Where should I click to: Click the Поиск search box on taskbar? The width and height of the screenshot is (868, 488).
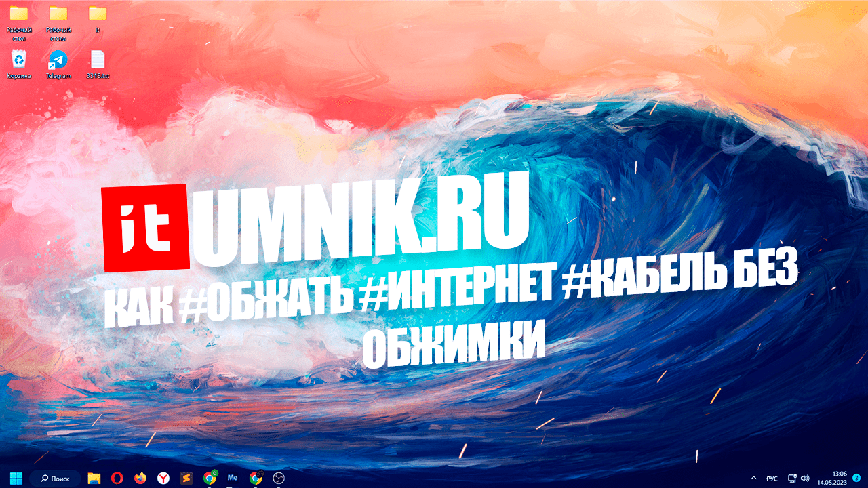click(56, 478)
